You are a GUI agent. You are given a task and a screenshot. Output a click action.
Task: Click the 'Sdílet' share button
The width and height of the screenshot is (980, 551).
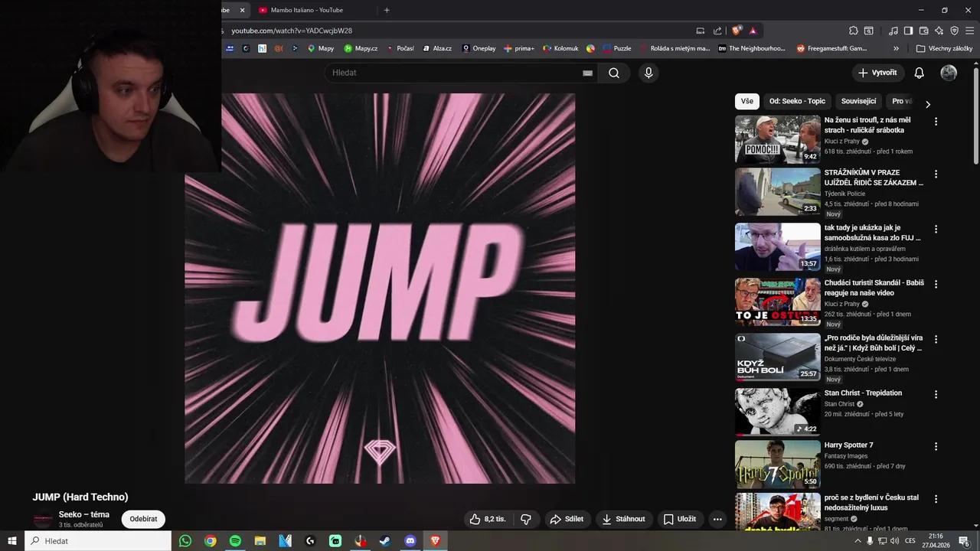click(567, 519)
